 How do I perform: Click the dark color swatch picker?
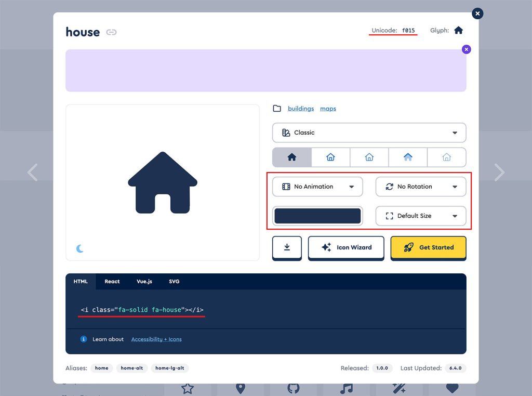(x=317, y=216)
